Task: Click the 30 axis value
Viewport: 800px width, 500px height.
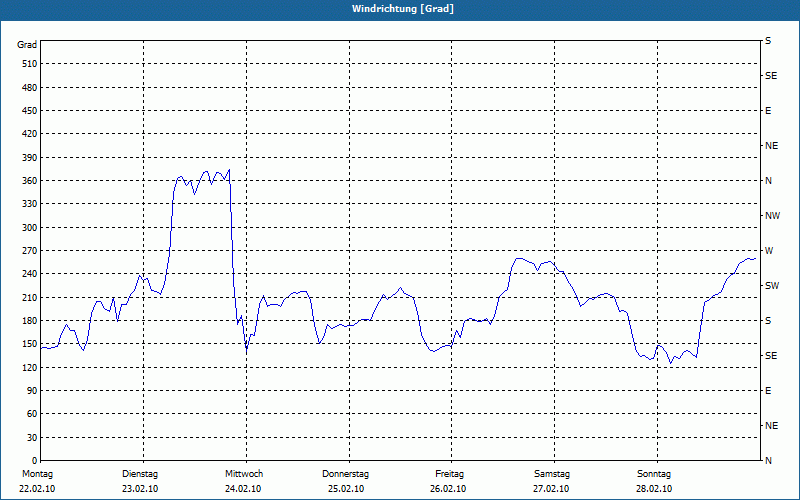Action: pyautogui.click(x=32, y=438)
